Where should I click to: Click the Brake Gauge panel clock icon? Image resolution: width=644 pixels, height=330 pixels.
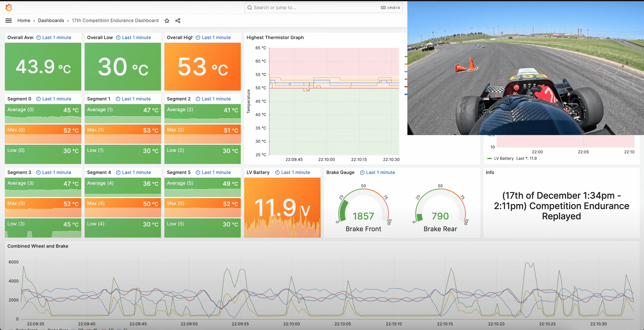click(x=362, y=173)
